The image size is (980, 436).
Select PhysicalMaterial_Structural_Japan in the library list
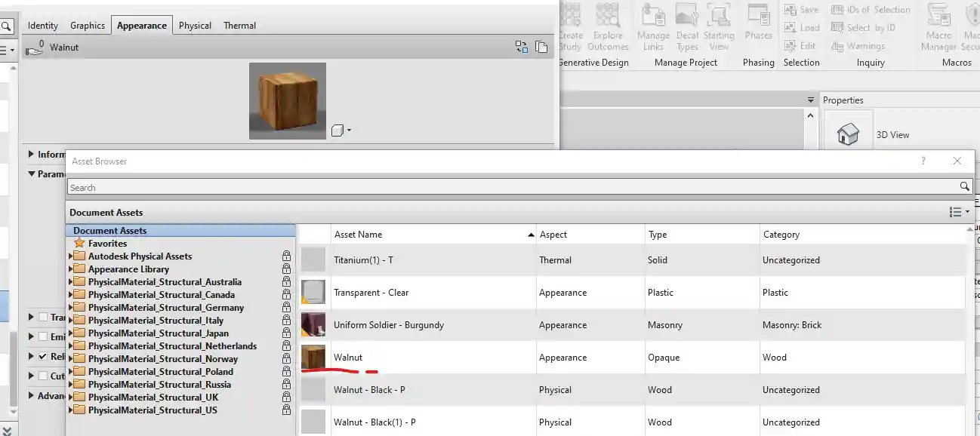click(160, 333)
